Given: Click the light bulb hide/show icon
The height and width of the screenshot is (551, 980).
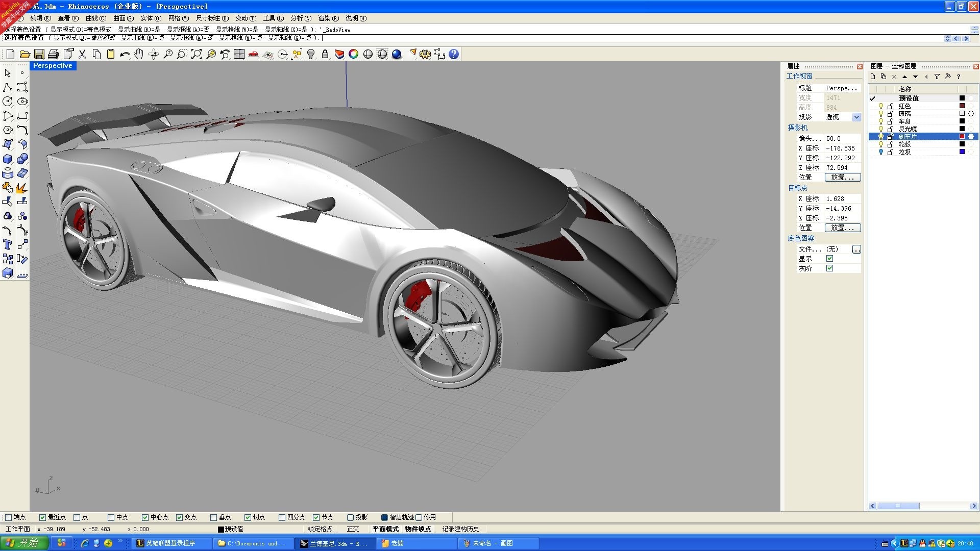Looking at the screenshot, I should 311,54.
